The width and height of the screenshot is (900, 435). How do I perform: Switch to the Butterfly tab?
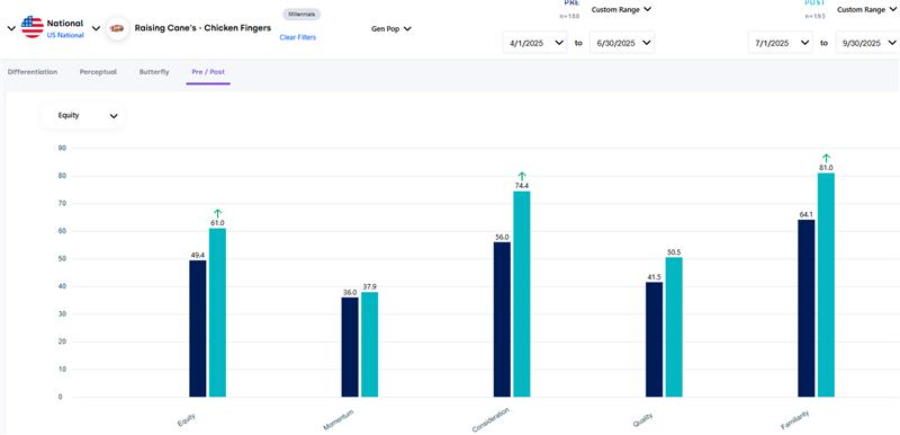[154, 72]
